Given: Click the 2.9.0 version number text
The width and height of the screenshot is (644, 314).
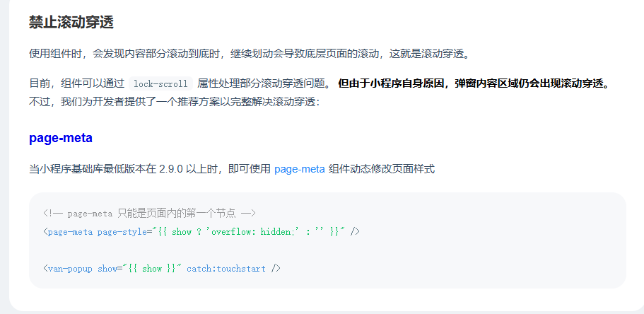Looking at the screenshot, I should 170,169.
